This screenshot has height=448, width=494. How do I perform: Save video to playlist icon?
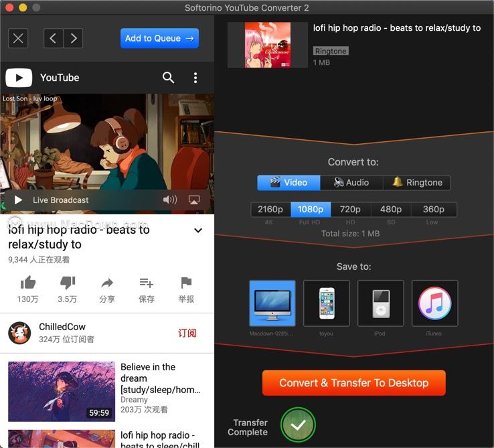(147, 283)
